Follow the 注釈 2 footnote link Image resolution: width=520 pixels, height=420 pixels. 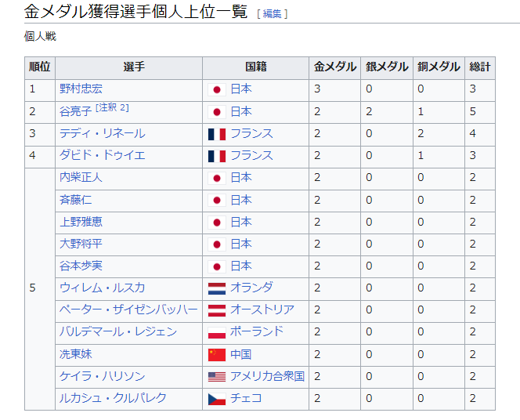pos(112,108)
